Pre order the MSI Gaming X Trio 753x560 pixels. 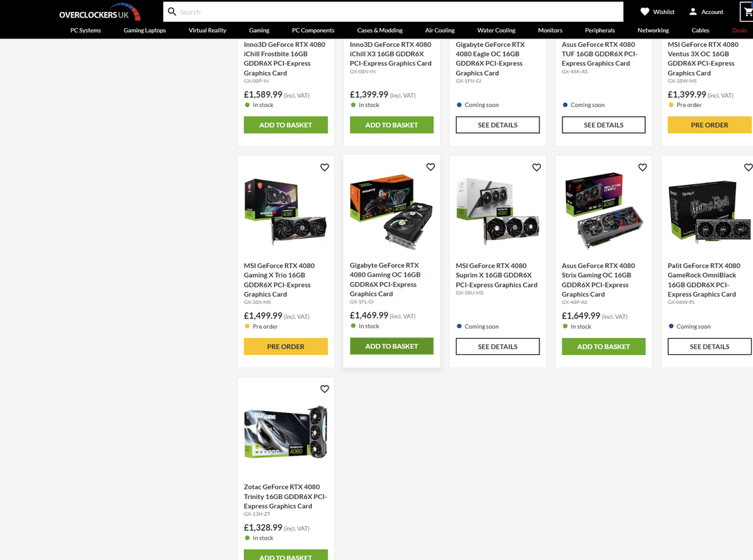[286, 346]
